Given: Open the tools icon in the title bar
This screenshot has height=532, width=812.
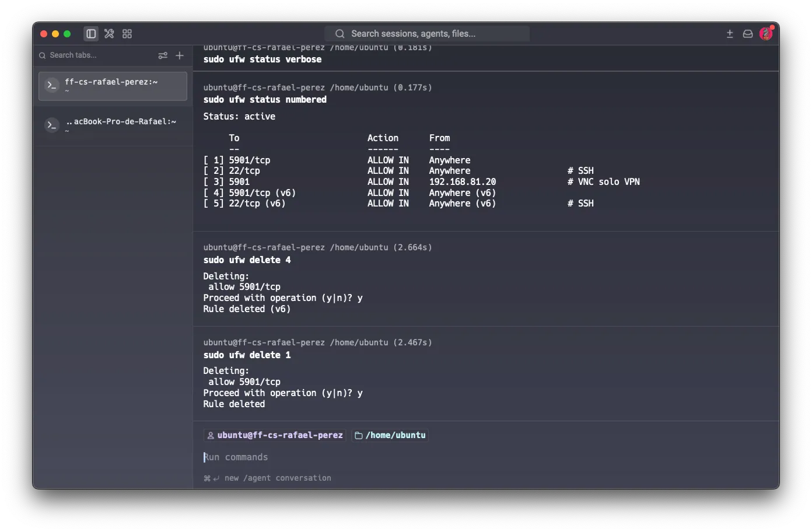Looking at the screenshot, I should (x=109, y=34).
